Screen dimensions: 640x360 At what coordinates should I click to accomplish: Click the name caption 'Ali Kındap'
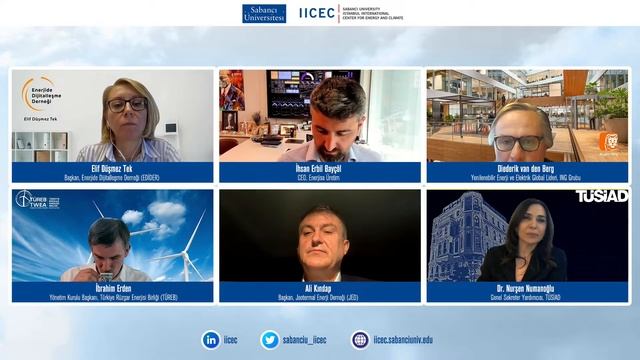tap(318, 288)
